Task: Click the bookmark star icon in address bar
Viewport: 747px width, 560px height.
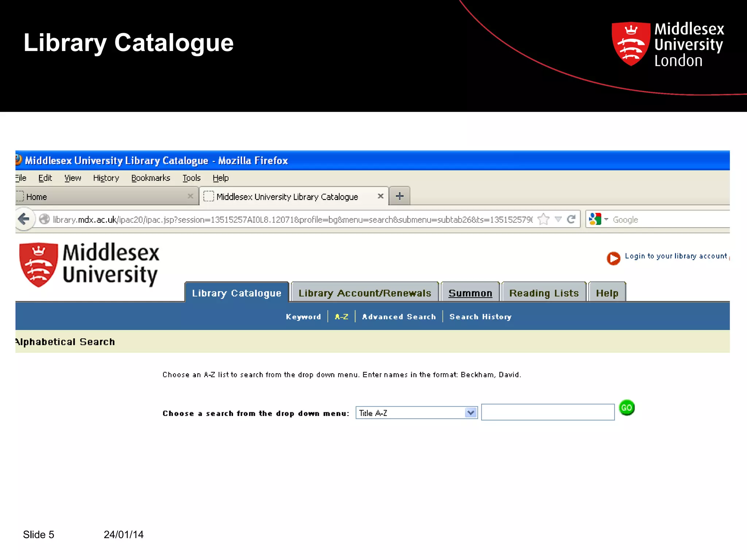Action: coord(543,219)
